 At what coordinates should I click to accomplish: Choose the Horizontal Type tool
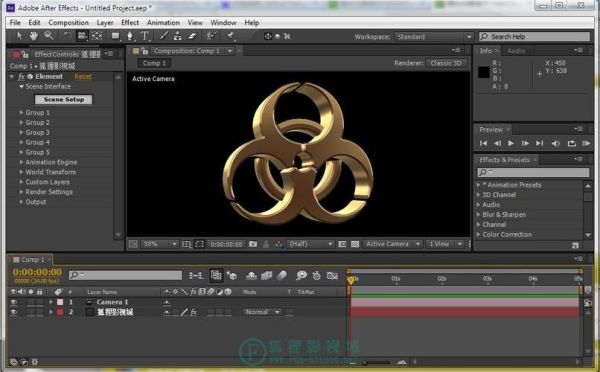coord(145,36)
